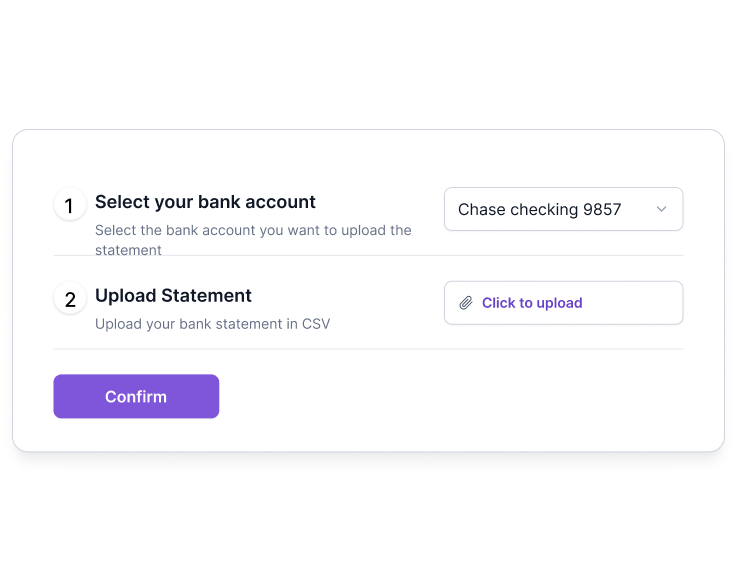Click the "Upload Statement" heading

pyautogui.click(x=173, y=295)
